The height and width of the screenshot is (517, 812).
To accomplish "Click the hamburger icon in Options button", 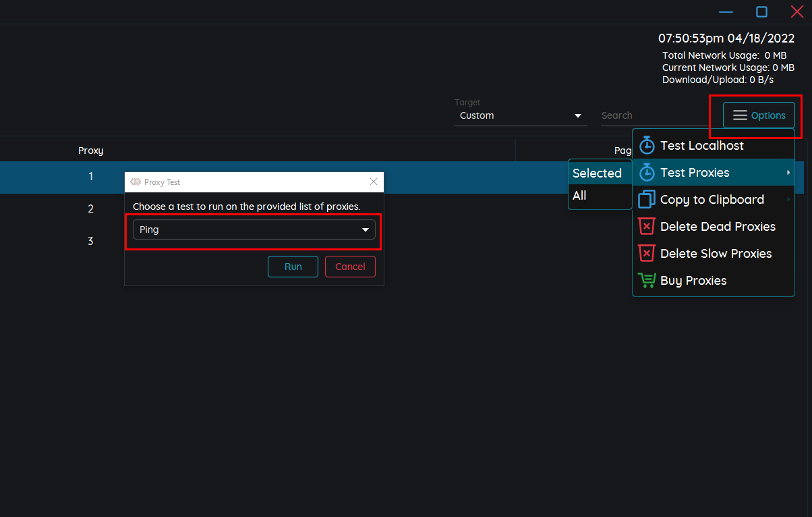I will (740, 115).
